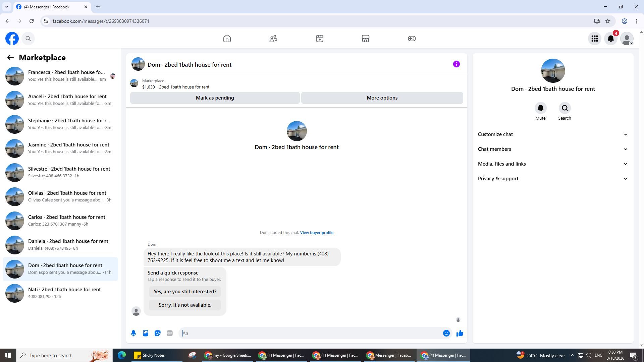This screenshot has height=362, width=644.
Task: Open the GIF picker icon
Action: pyautogui.click(x=170, y=333)
